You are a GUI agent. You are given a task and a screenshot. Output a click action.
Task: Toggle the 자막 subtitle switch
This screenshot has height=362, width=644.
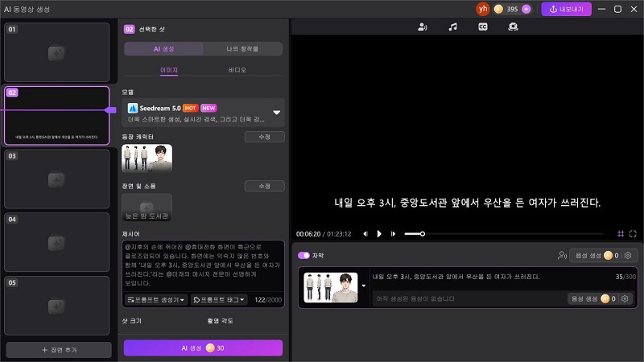(303, 255)
